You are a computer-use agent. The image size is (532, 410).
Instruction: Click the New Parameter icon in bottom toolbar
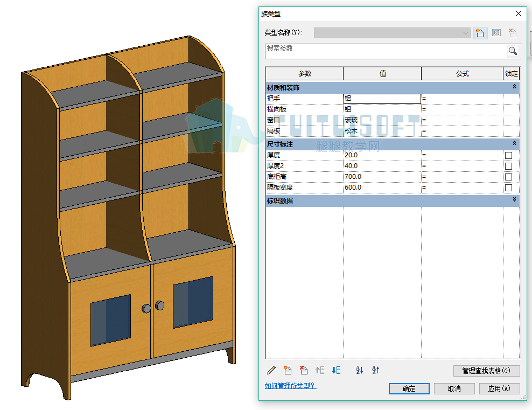pos(288,370)
